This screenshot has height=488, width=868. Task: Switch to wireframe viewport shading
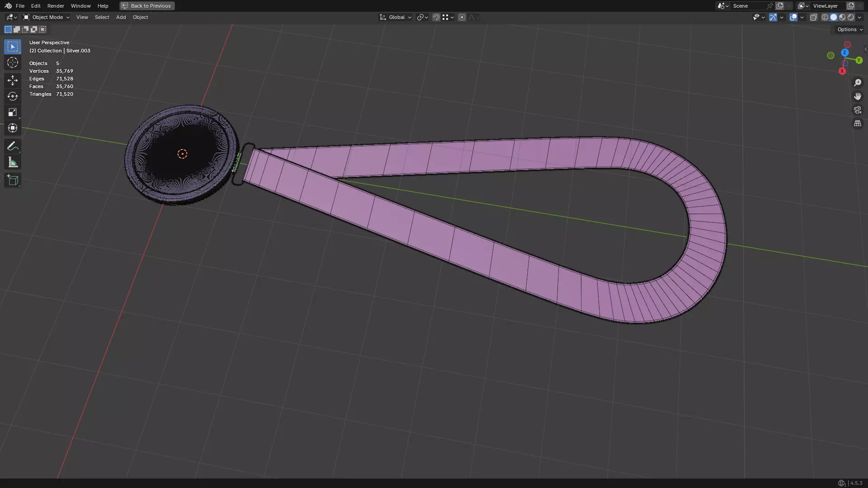[x=825, y=17]
